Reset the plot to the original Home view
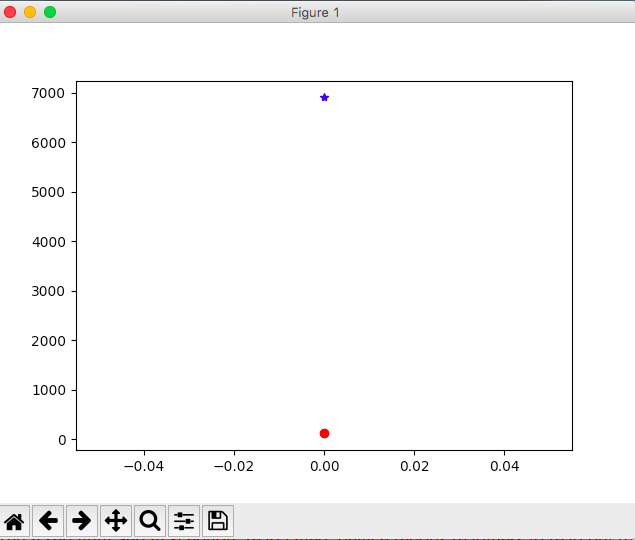The width and height of the screenshot is (635, 540). [15, 521]
